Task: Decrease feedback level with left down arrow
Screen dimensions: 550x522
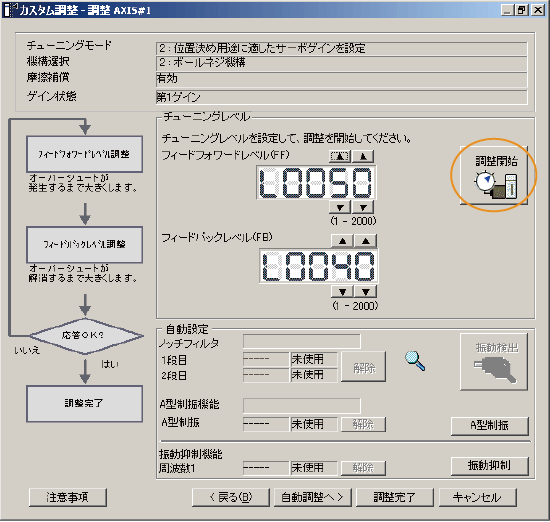Action: coord(342,292)
